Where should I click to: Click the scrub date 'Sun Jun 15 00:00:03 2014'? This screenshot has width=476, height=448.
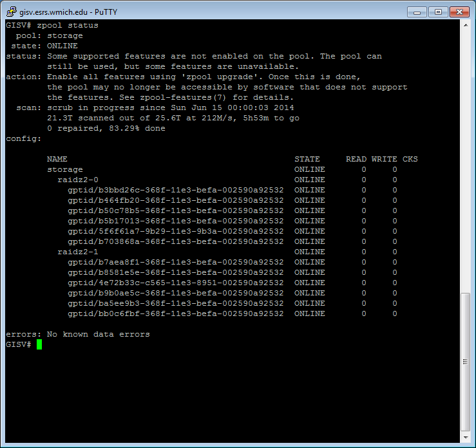coord(233,108)
